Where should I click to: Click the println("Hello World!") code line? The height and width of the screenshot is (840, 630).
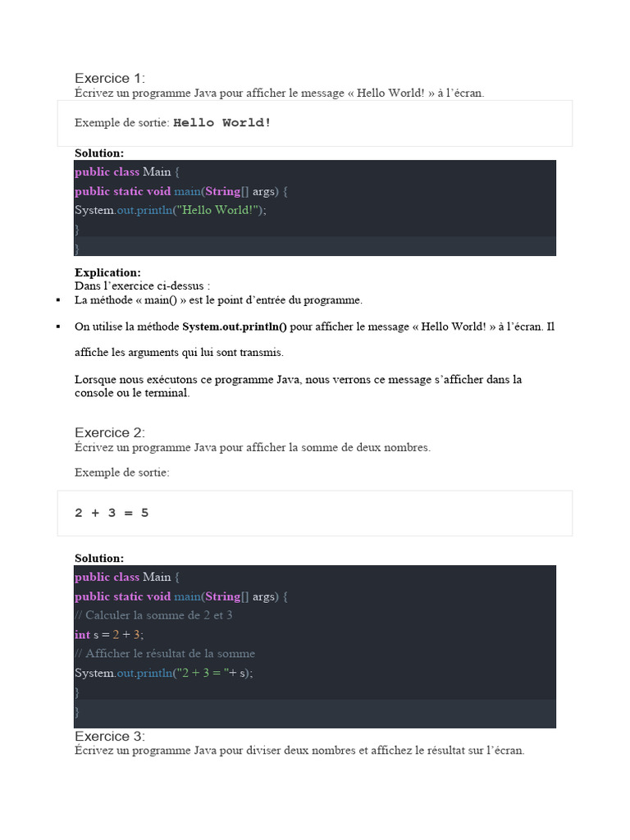coord(171,210)
